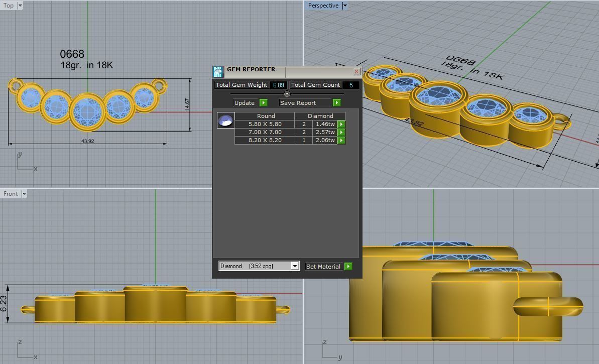
Task: Click green arrow next to Set Material
Action: pos(348,266)
